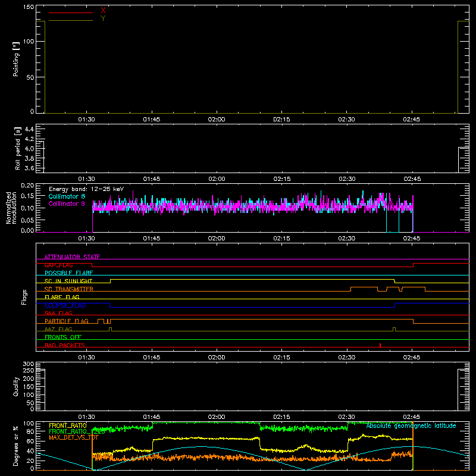The height and width of the screenshot is (476, 476).
Task: Click the 01:30 time label under Flags plot
Action: 86,358
